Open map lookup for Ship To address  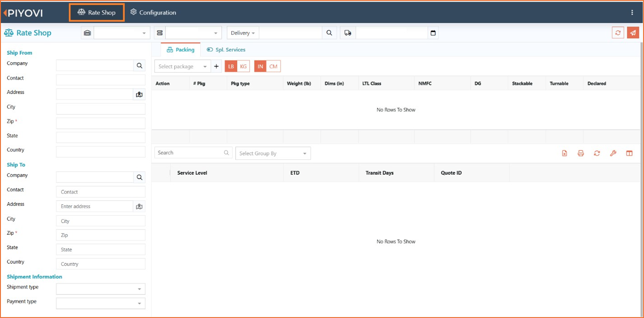139,206
